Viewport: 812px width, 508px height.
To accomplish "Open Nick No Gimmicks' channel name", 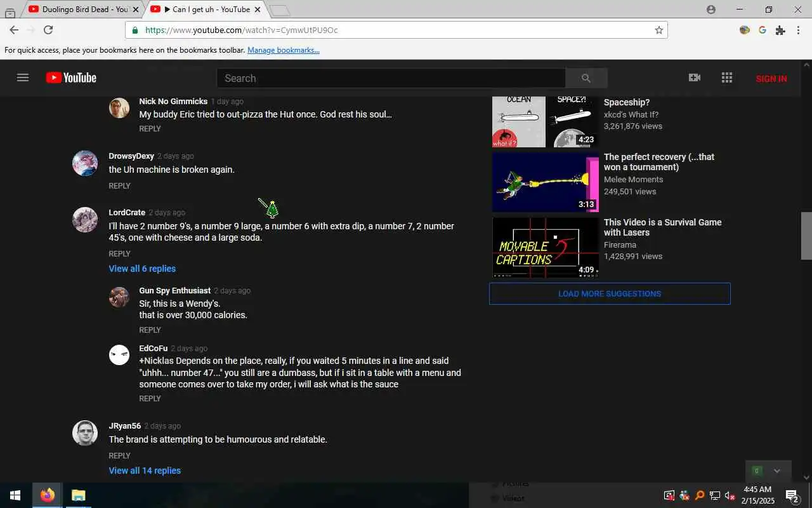I will click(173, 101).
